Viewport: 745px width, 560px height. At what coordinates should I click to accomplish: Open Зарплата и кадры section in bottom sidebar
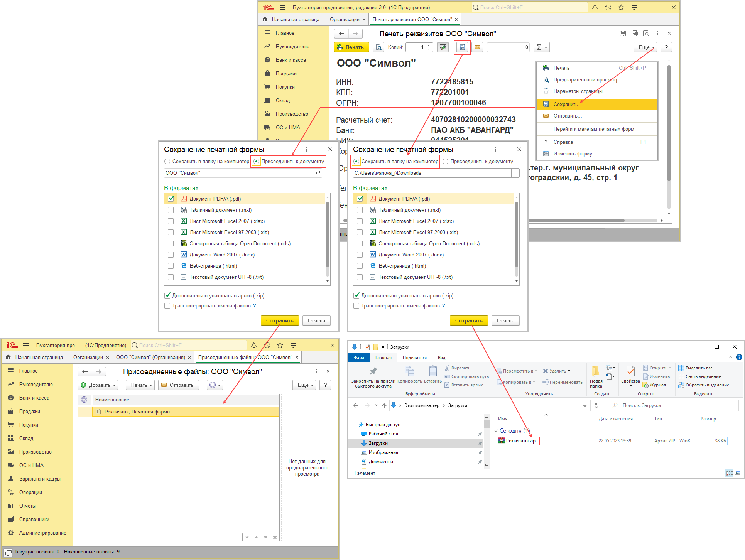point(39,479)
